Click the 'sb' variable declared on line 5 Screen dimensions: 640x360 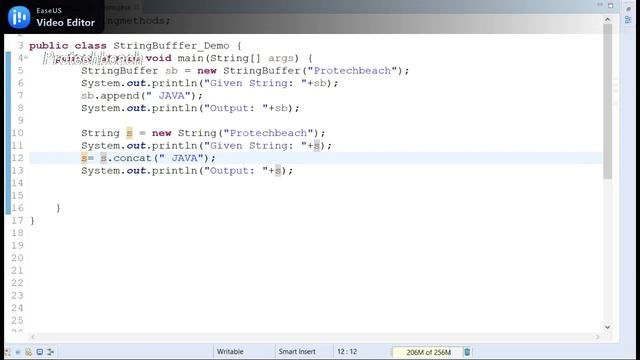click(171, 71)
